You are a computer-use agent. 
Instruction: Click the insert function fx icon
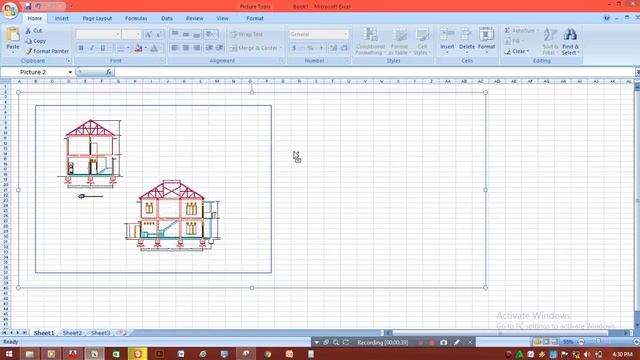coord(109,72)
